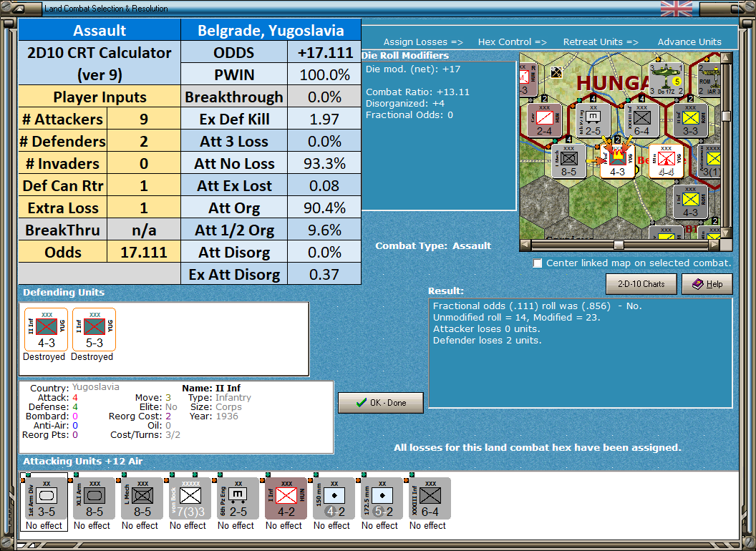The width and height of the screenshot is (756, 551).
Task: Open the 2-D-10 Charts
Action: pyautogui.click(x=641, y=284)
